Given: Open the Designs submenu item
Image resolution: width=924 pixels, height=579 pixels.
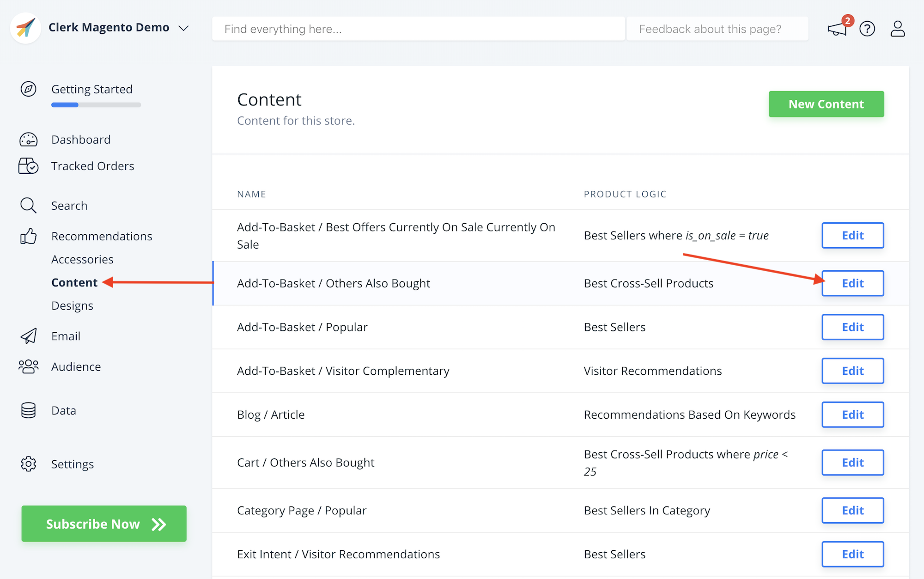Looking at the screenshot, I should coord(72,305).
